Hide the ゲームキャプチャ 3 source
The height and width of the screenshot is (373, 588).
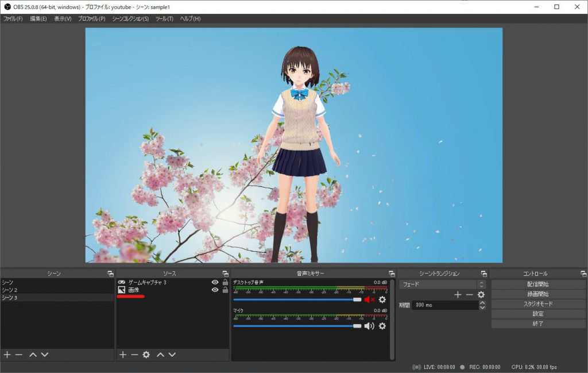click(215, 282)
